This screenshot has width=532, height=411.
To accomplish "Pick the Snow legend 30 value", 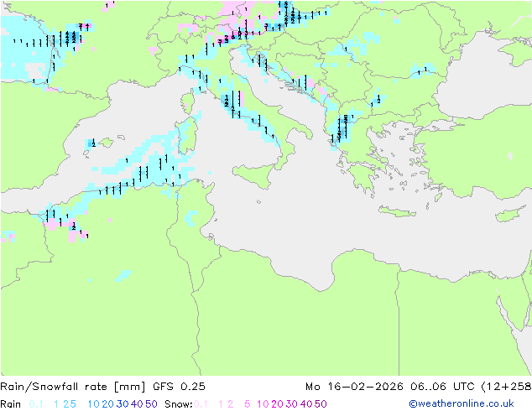I will point(292,404).
